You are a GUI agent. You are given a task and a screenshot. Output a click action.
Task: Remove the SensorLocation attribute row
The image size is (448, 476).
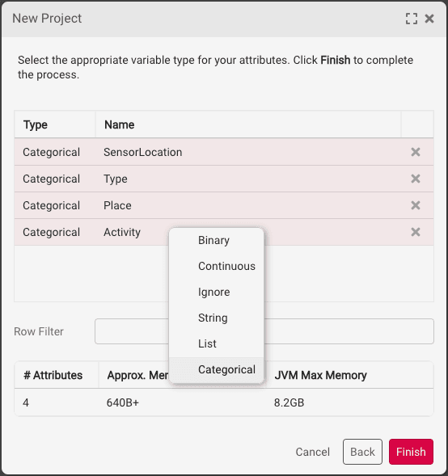[415, 152]
